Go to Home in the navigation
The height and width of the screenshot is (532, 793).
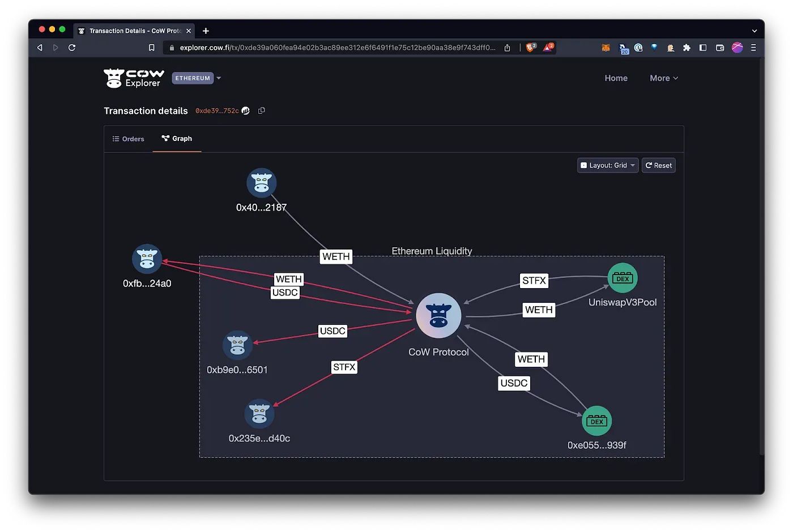point(616,78)
